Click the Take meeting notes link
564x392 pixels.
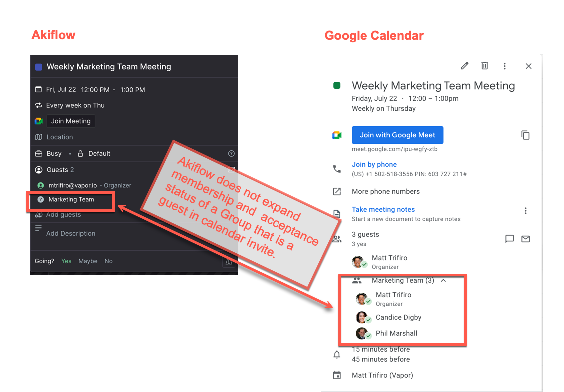383,209
